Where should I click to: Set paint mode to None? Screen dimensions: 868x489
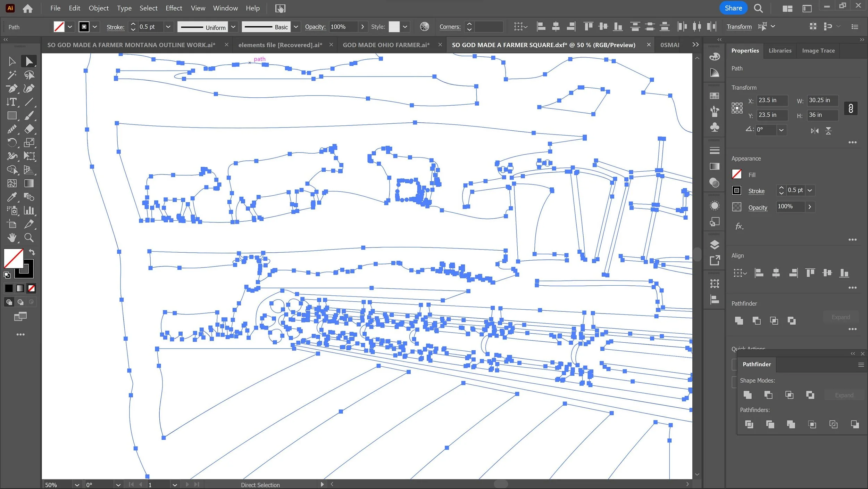point(32,288)
